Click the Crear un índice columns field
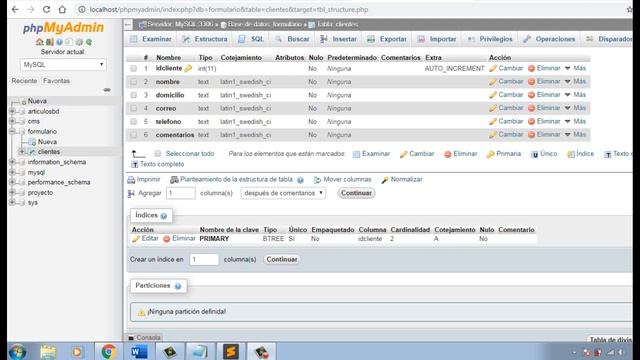 (204, 260)
